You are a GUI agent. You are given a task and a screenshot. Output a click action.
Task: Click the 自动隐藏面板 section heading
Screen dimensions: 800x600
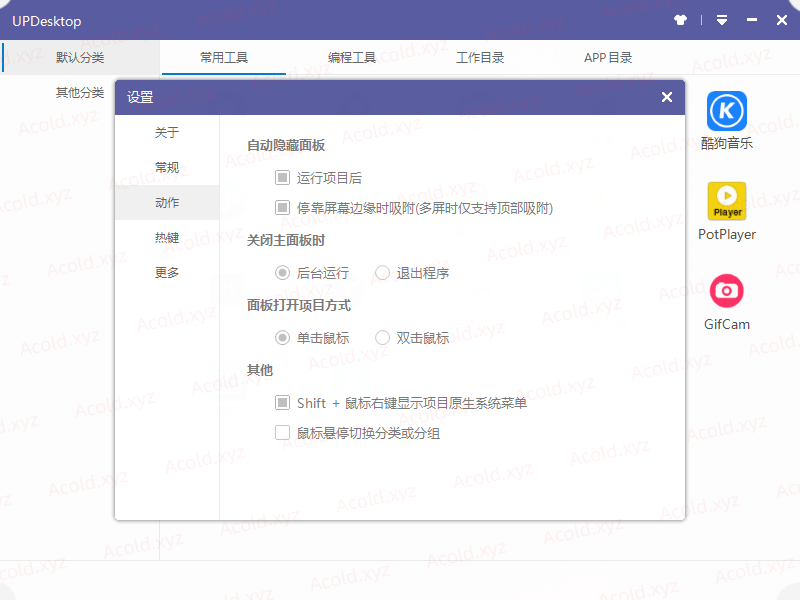[x=286, y=145]
